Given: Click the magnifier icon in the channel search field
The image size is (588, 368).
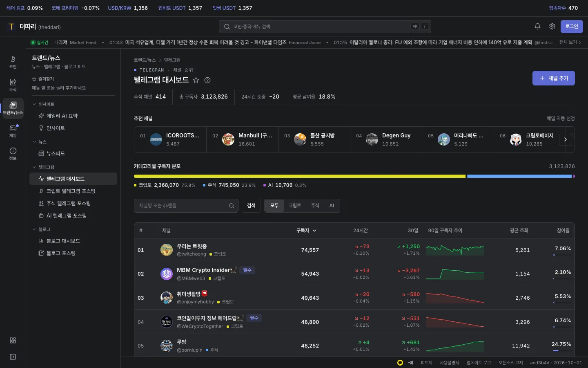Looking at the screenshot, I should click(232, 206).
